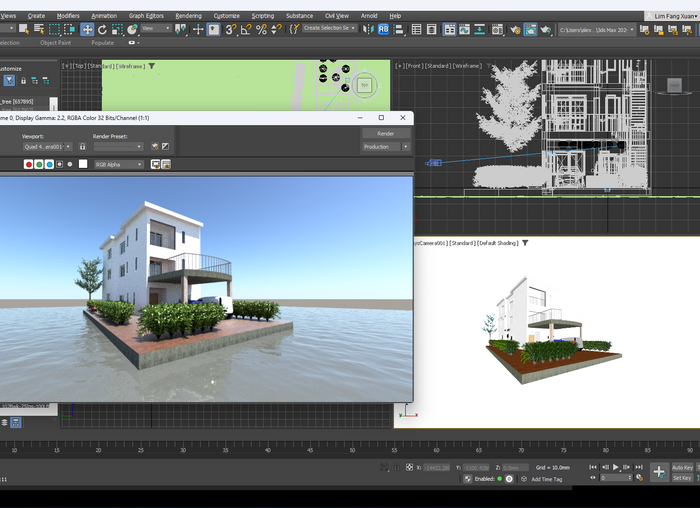
Task: Open Modifiers menu
Action: point(68,16)
